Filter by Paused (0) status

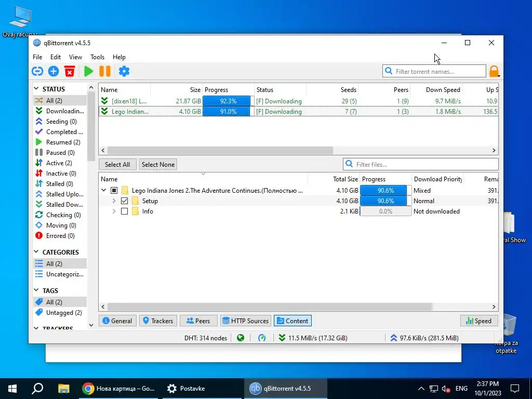(x=60, y=153)
